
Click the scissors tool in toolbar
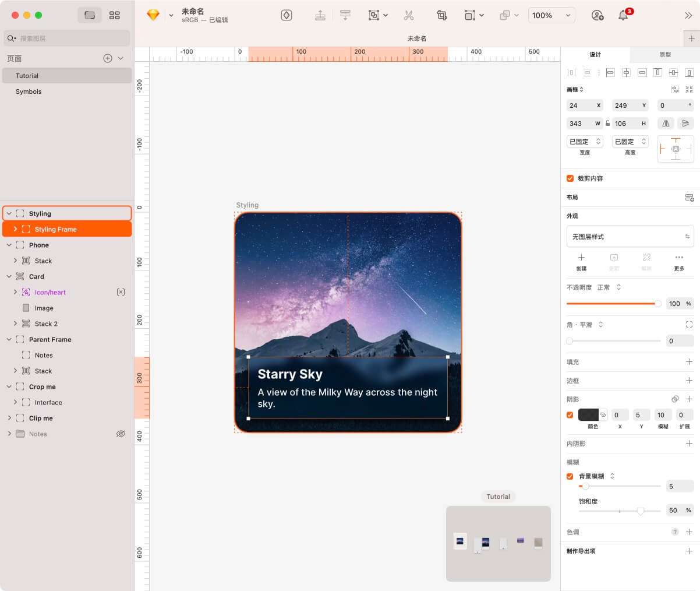(x=409, y=15)
